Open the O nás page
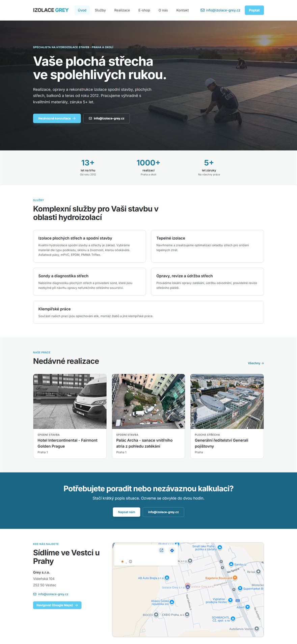The height and width of the screenshot is (644, 297). coord(163,10)
